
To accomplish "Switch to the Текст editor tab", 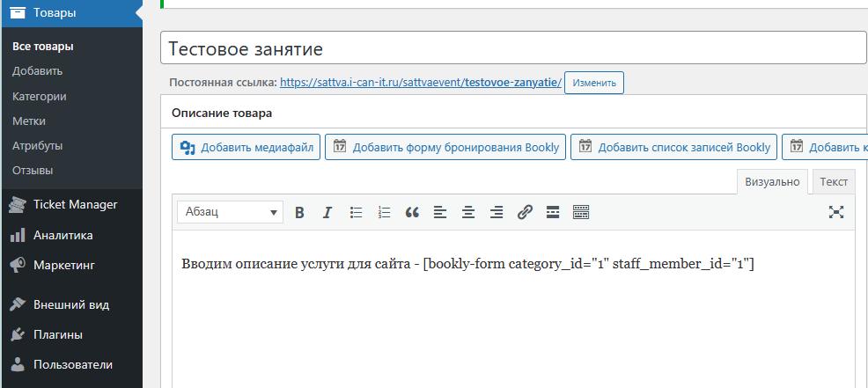I will pyautogui.click(x=833, y=181).
